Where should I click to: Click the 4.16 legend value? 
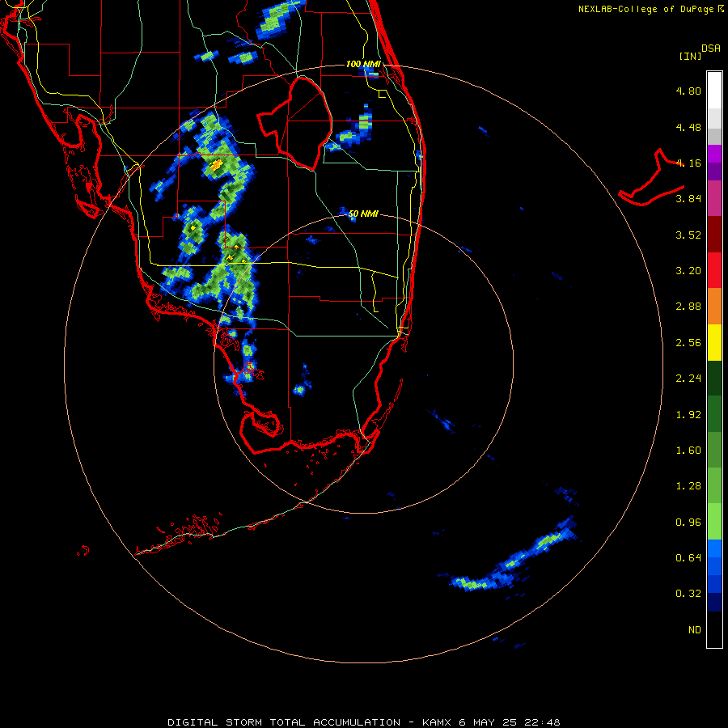click(688, 163)
